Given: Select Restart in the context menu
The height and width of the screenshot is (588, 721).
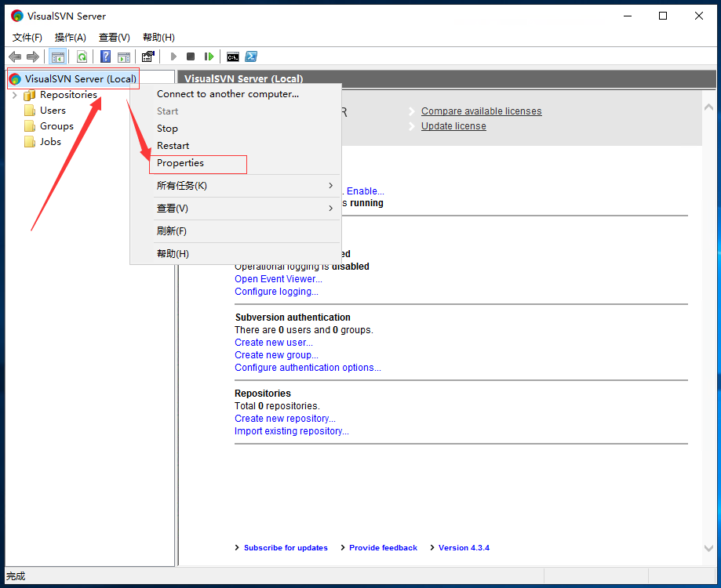Looking at the screenshot, I should coord(173,146).
